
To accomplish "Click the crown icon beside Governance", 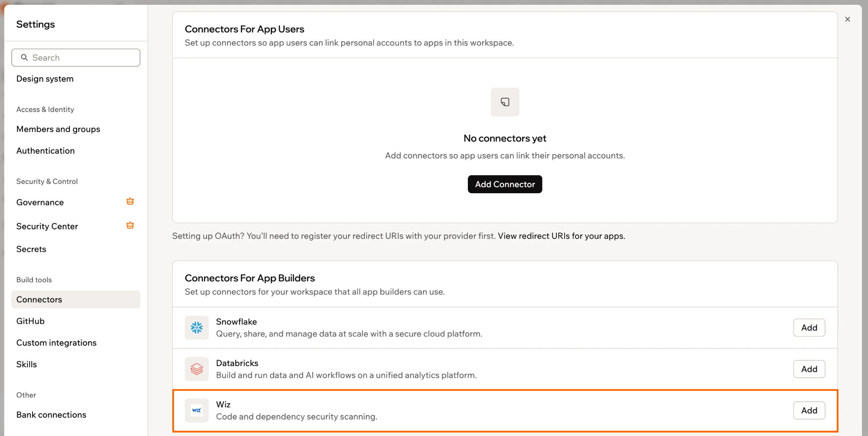I will (130, 201).
